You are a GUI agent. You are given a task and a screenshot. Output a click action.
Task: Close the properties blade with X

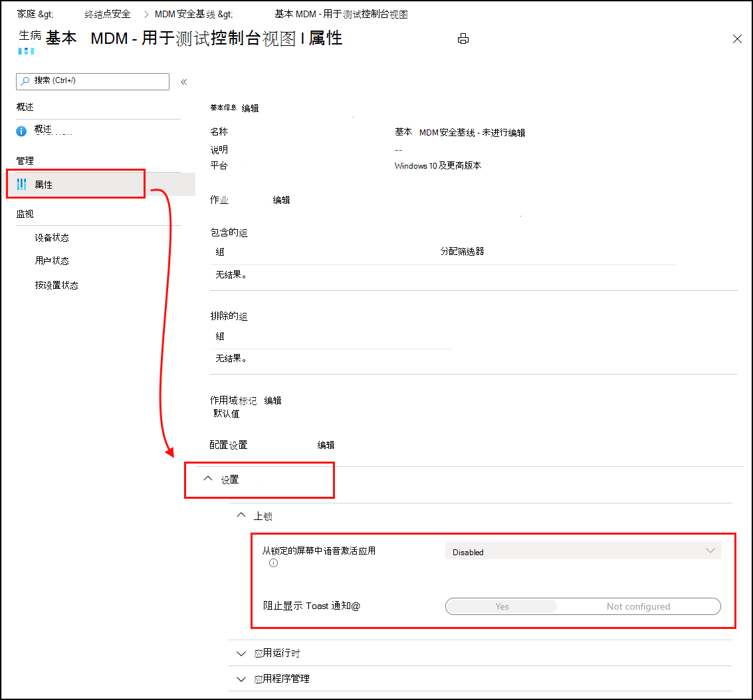point(737,39)
